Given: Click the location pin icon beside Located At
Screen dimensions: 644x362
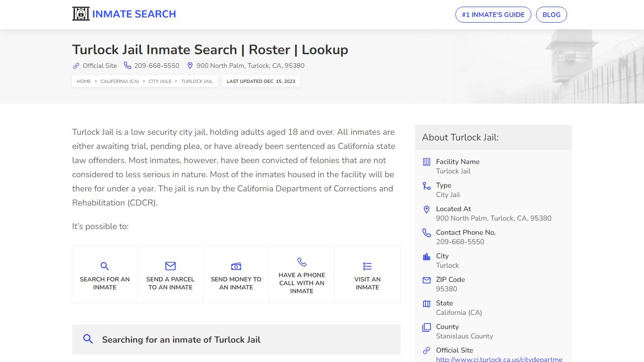Looking at the screenshot, I should coord(427,209).
